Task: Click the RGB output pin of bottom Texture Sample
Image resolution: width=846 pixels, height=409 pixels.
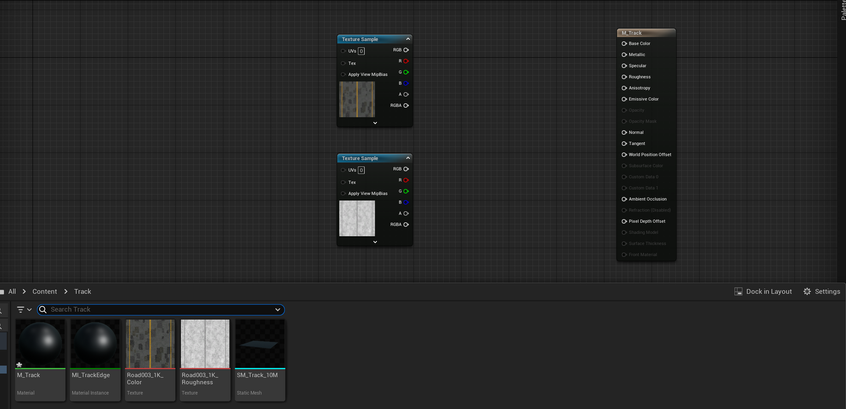Action: [406, 169]
